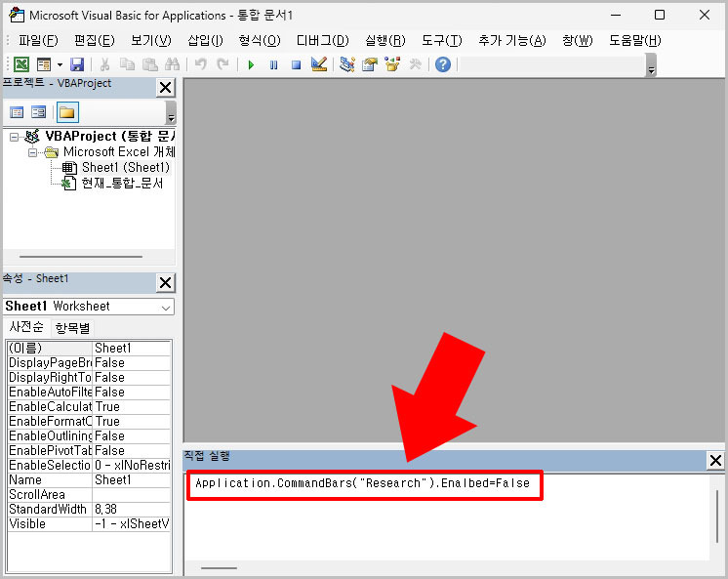728x579 pixels.
Task: Open the 디버그(D) menu
Action: (323, 40)
